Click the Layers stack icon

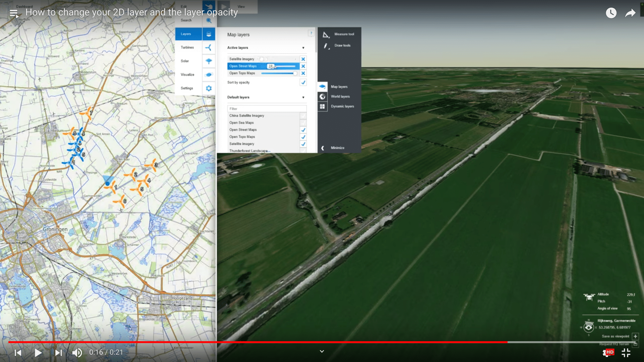pos(209,34)
